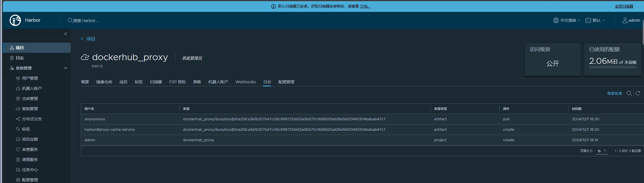Screen dimensions: 644x183
Task: Open the admin account menu
Action: coord(633,20)
